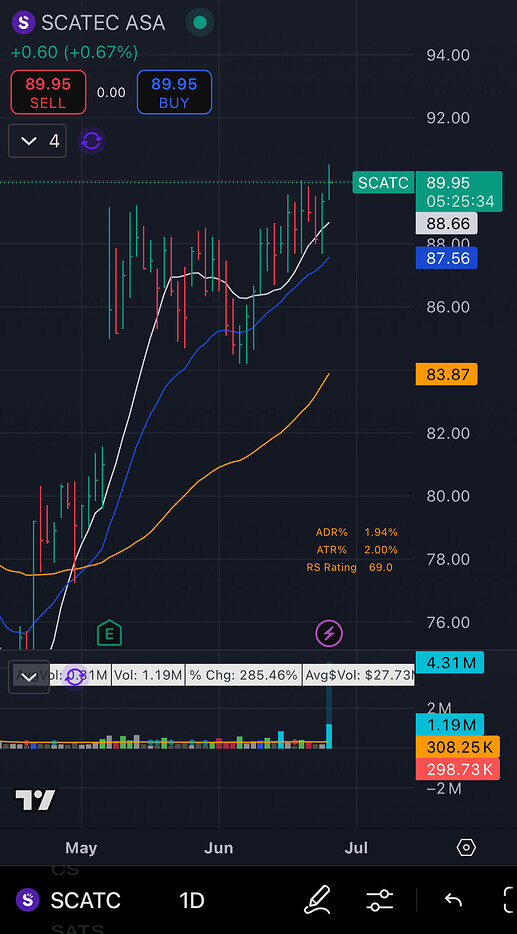Tap the red 298.73K volume label
Viewport: 517px width, 934px height.
click(x=457, y=770)
